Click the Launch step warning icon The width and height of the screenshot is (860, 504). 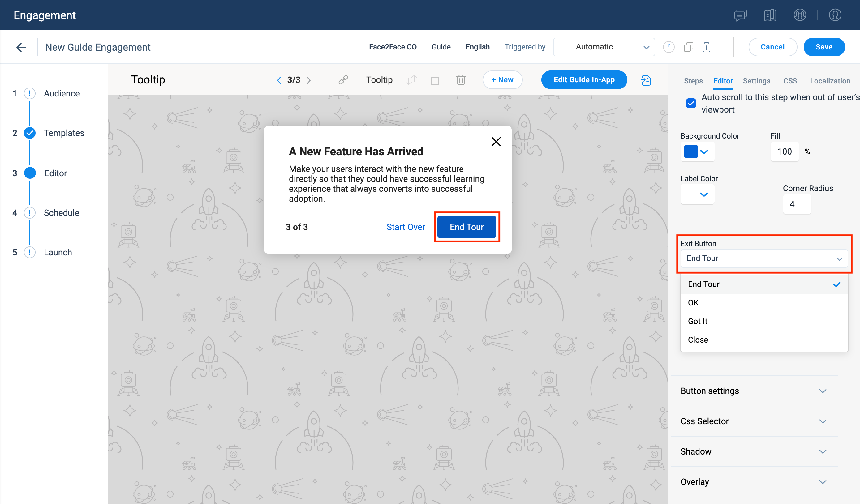tap(30, 252)
